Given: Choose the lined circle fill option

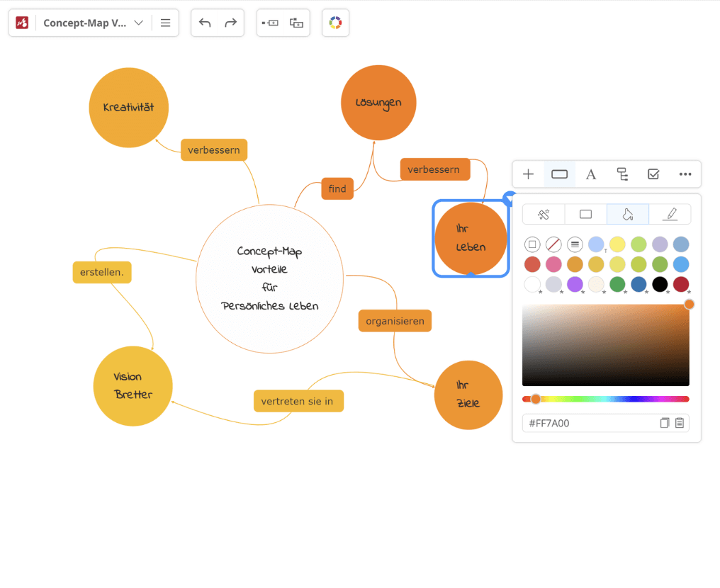Looking at the screenshot, I should [575, 244].
